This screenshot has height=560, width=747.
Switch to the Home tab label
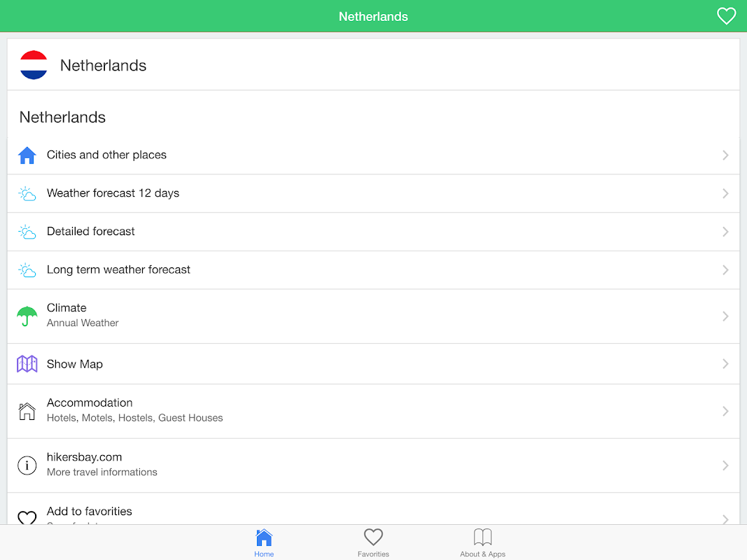pyautogui.click(x=264, y=554)
